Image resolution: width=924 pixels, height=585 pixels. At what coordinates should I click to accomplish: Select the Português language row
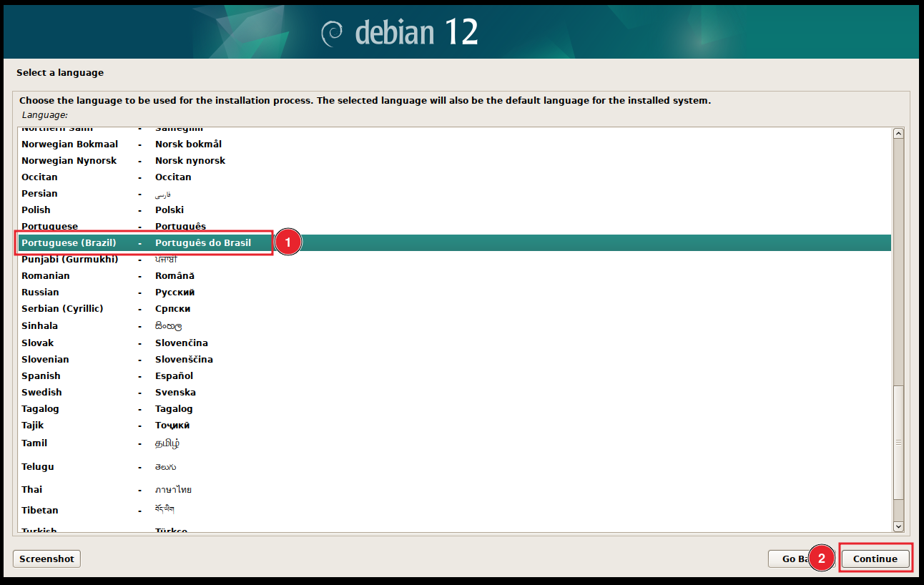pos(455,226)
